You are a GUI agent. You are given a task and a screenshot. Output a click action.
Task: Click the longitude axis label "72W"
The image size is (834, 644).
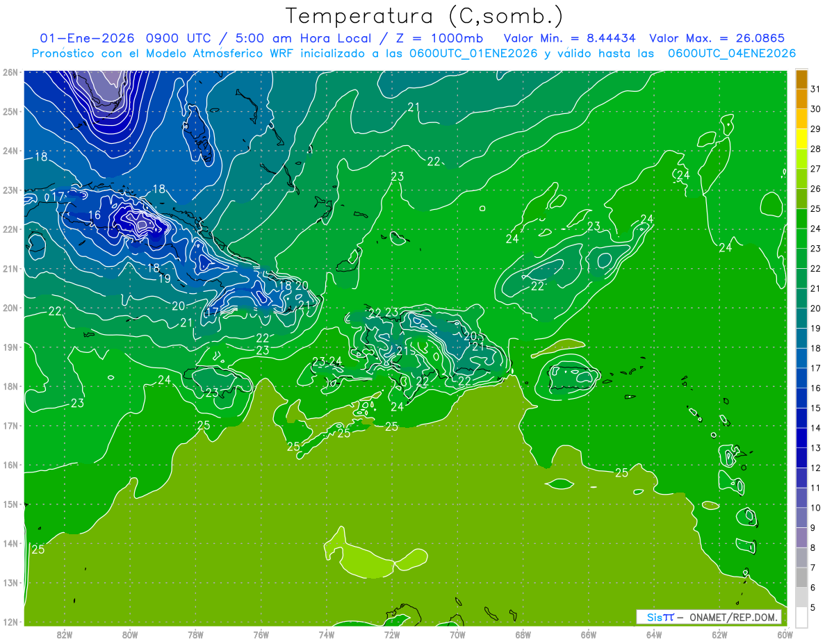[x=392, y=634]
